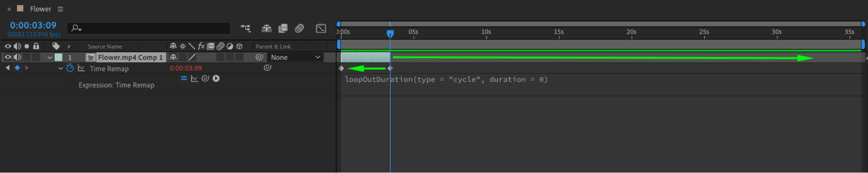Toggle the Time Remap stopwatch
The width and height of the screenshot is (868, 173).
coord(70,68)
